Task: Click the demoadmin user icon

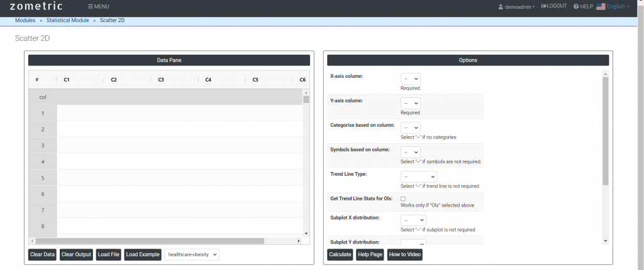Action: coord(501,7)
